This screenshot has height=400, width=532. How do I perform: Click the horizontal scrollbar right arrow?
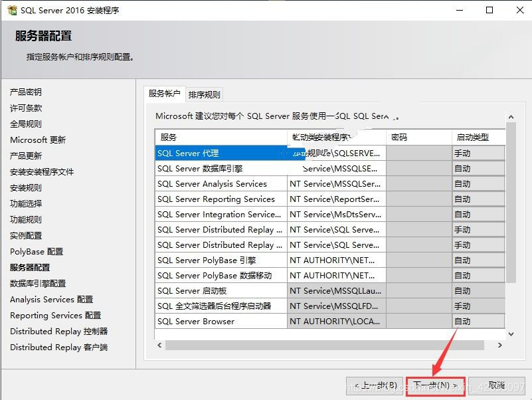point(499,345)
